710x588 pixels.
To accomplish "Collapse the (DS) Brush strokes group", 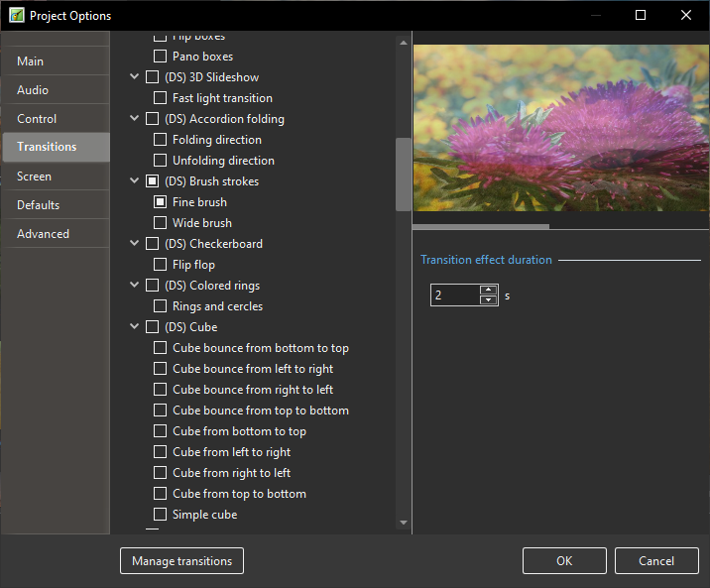I will (x=135, y=181).
